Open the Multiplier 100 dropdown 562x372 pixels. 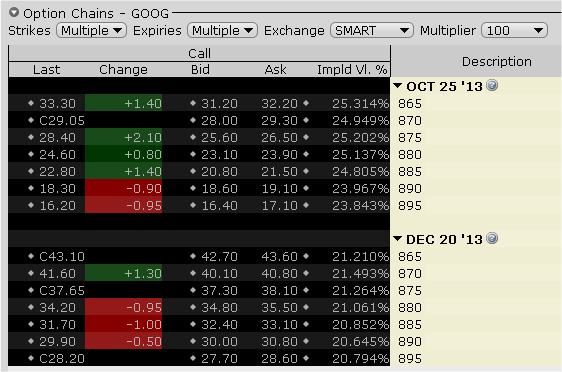coord(514,30)
